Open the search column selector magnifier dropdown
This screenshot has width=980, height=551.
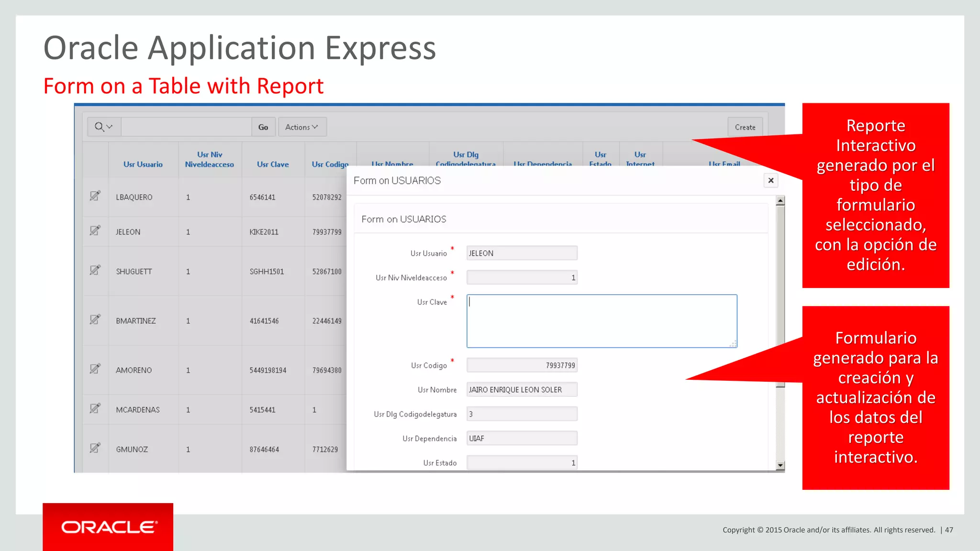tap(104, 127)
